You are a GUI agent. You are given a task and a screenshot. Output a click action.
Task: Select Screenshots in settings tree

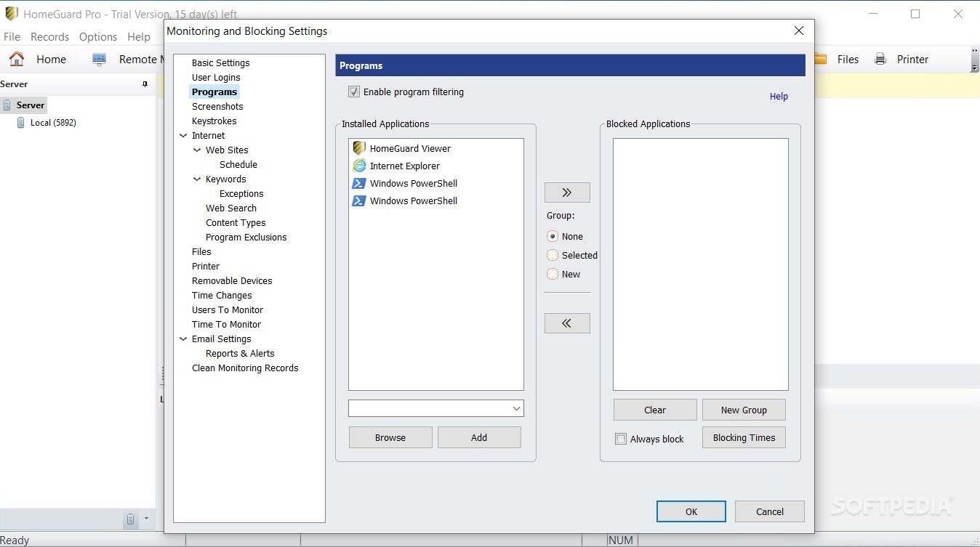coord(217,106)
